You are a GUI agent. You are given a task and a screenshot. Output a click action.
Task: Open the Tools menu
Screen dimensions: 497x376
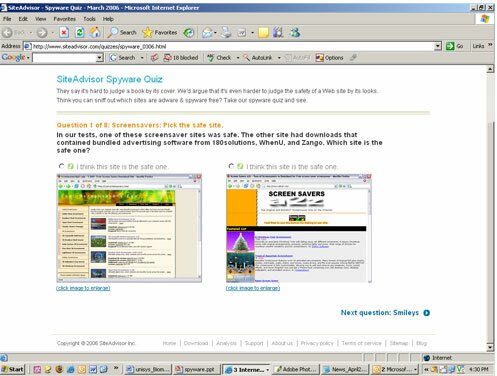[89, 19]
